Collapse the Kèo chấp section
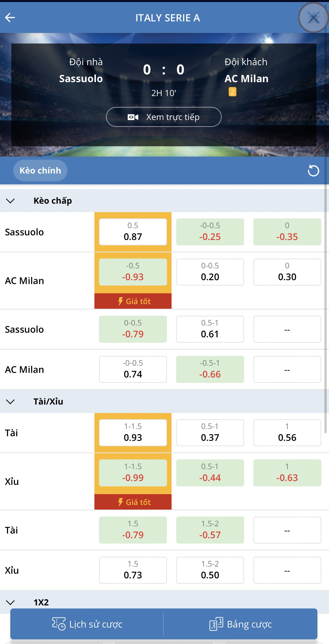329x644 pixels. [x=10, y=201]
